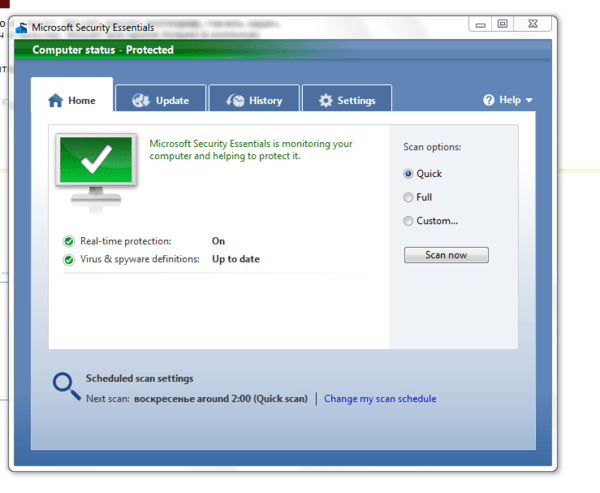Viewport: 600px width, 493px height.
Task: Start scanning with Scan now button
Action: coord(446,255)
